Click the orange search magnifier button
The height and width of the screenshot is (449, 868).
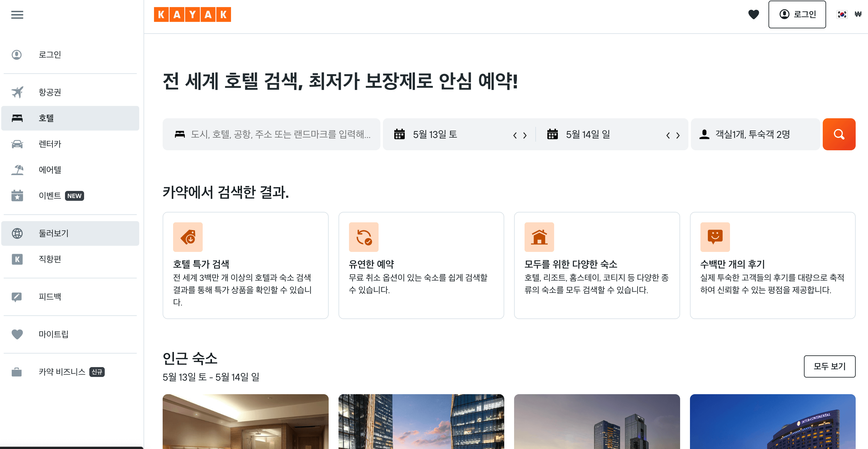pyautogui.click(x=839, y=134)
